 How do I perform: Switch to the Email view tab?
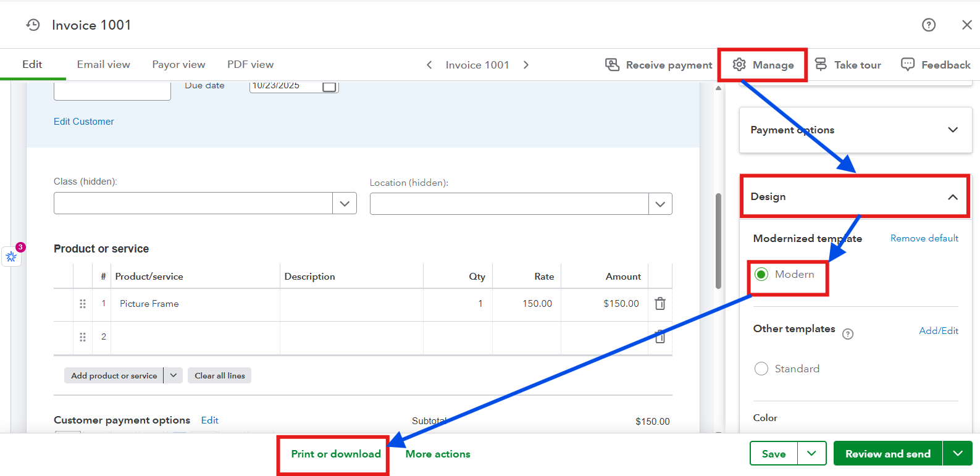104,64
